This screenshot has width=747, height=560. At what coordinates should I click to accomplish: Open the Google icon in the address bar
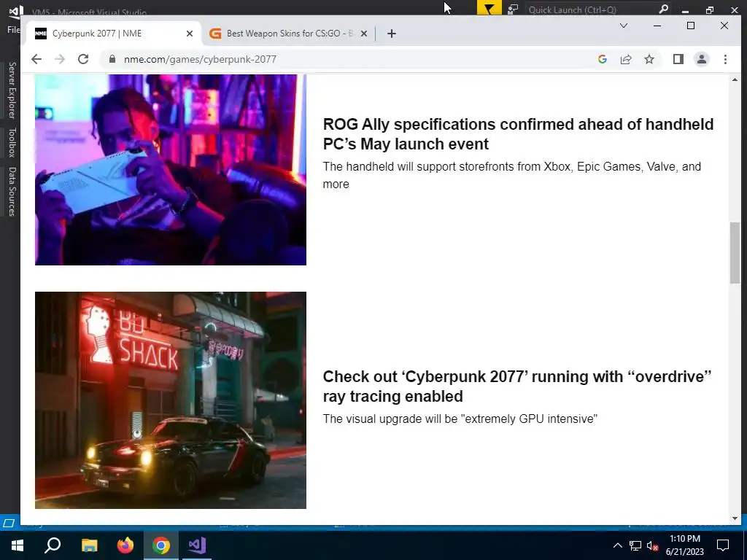click(x=602, y=59)
